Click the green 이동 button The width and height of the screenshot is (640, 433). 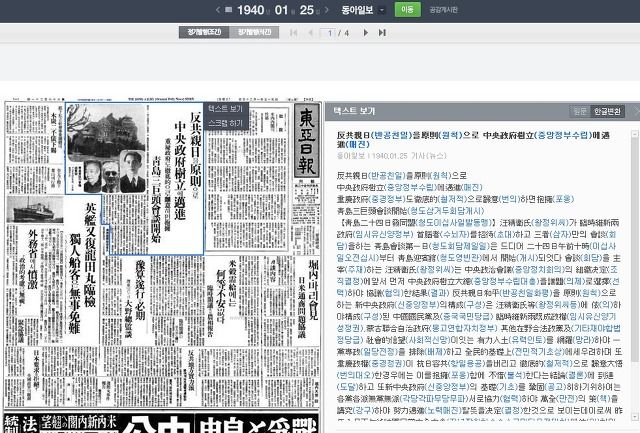pos(407,9)
